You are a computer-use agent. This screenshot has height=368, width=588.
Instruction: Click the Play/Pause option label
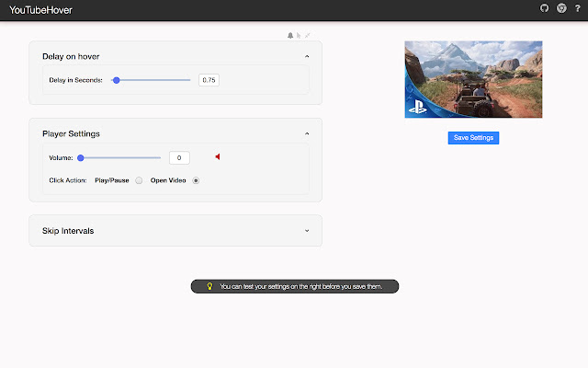coord(112,180)
